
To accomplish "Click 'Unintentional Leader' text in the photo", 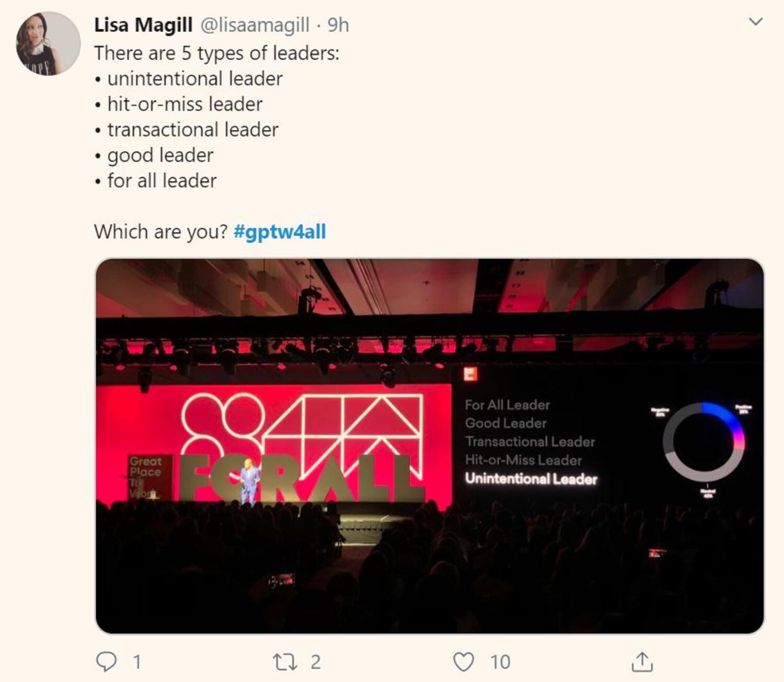I will tap(531, 479).
